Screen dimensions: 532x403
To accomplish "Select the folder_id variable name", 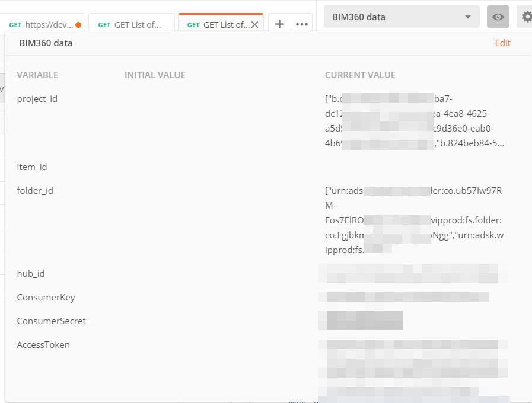I will tap(35, 191).
